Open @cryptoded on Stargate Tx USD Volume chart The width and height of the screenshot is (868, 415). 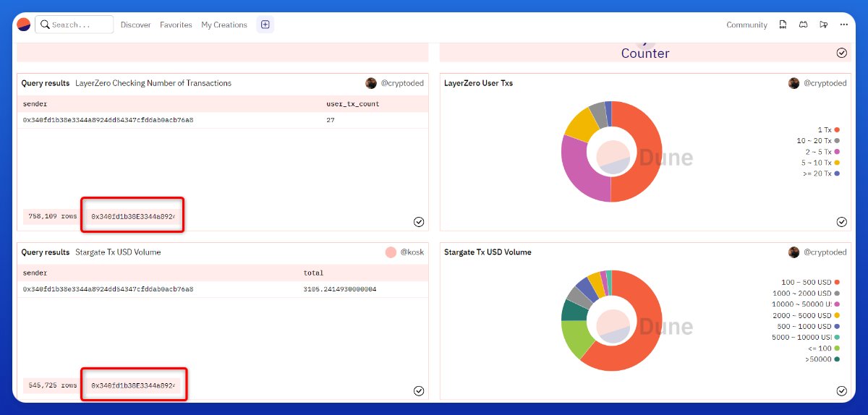coord(825,252)
